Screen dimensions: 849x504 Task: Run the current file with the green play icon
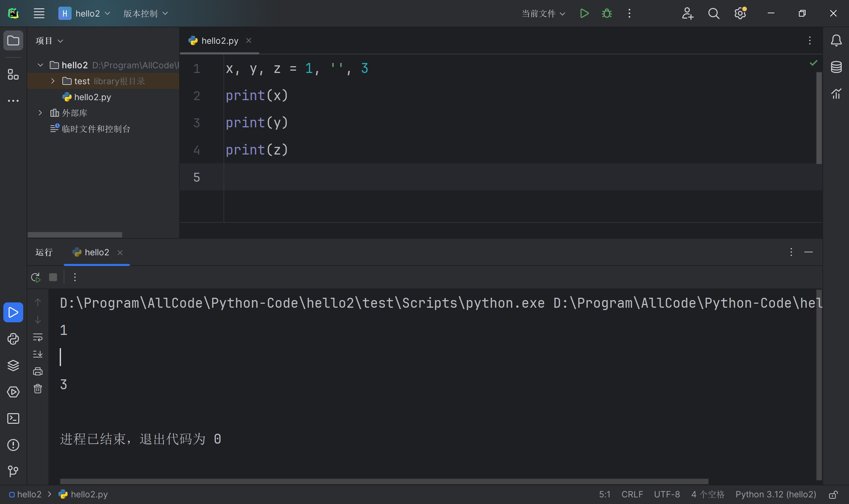pyautogui.click(x=584, y=14)
